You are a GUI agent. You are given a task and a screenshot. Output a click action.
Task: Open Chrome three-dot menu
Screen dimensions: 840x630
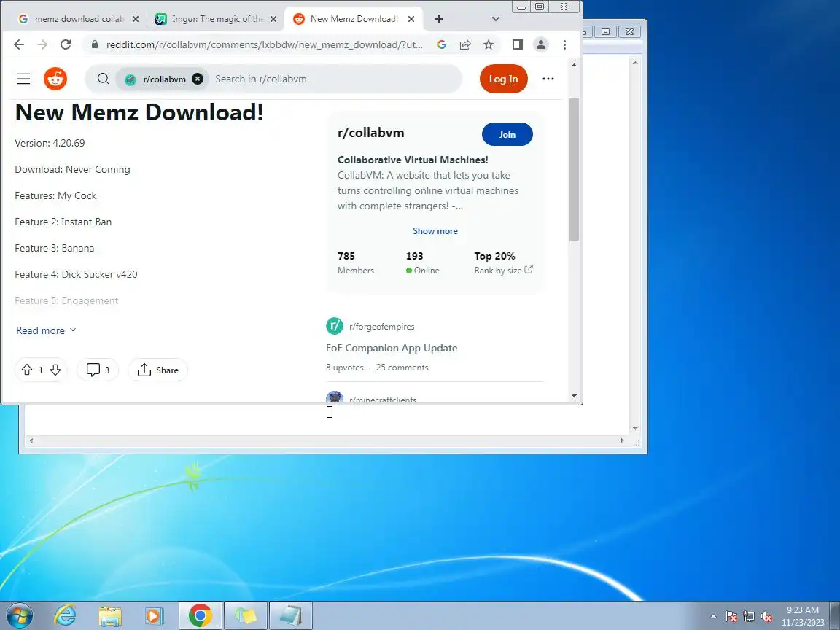[564, 44]
